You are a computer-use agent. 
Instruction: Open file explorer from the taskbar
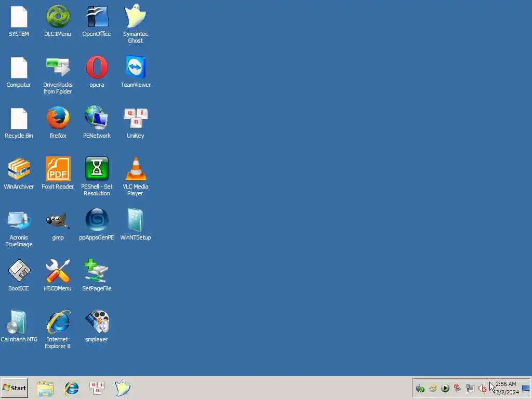click(x=45, y=388)
